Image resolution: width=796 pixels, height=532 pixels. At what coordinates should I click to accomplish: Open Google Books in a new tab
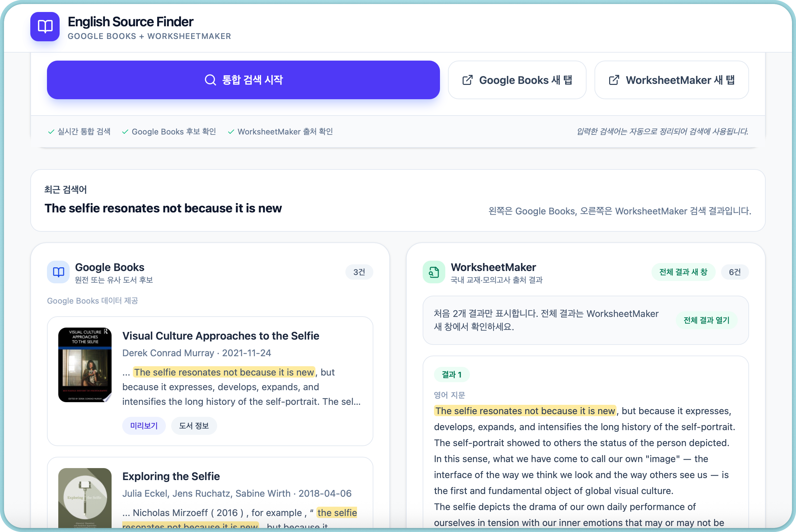[517, 80]
